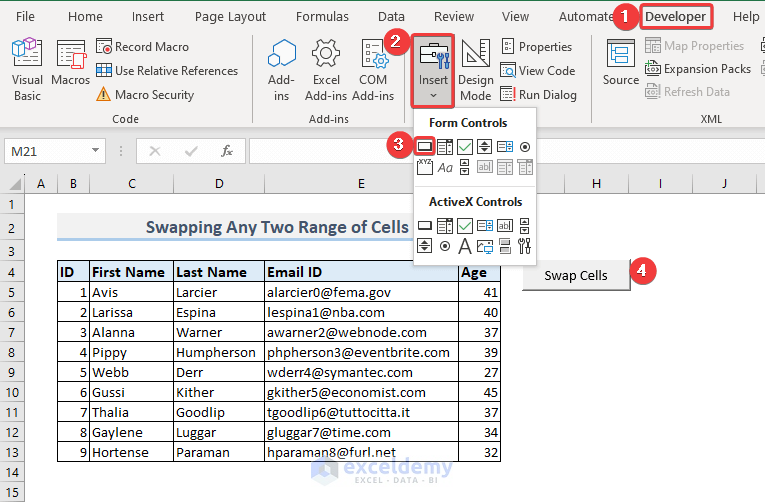The width and height of the screenshot is (765, 502).
Task: Switch to the Help tab
Action: coord(746,17)
